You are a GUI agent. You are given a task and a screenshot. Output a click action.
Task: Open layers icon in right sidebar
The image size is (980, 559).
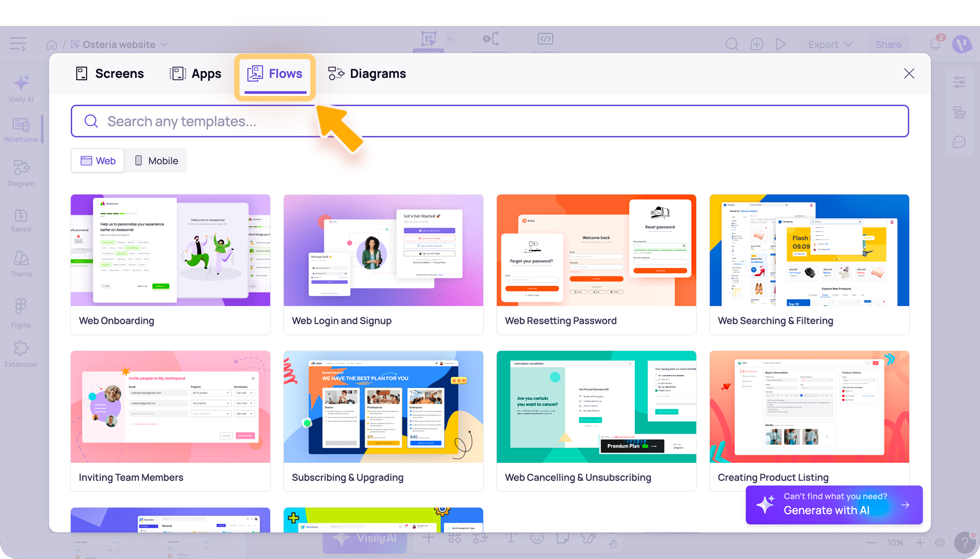[x=959, y=112]
